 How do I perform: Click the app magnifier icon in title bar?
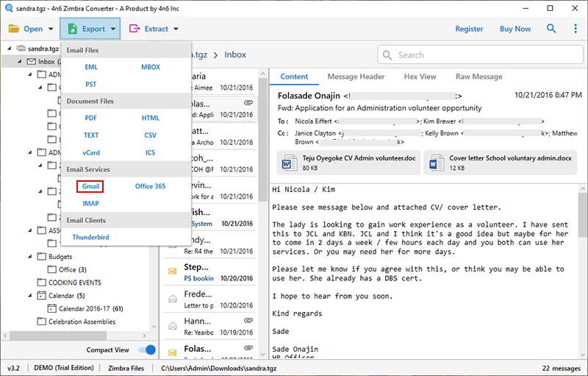coord(9,8)
